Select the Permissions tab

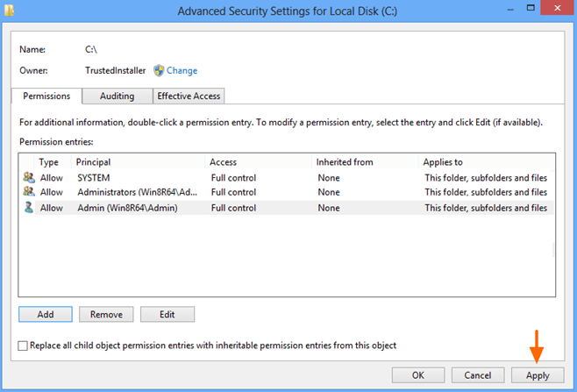46,96
